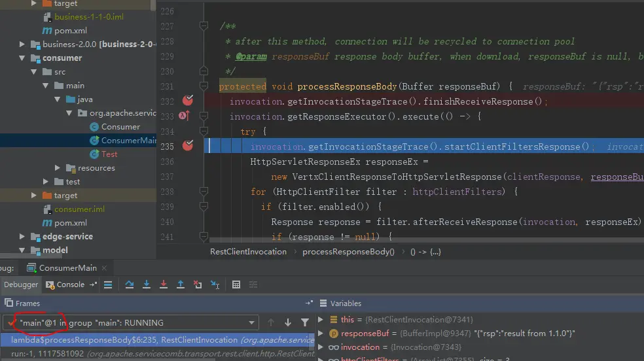Click the Step Into debugger icon

147,285
